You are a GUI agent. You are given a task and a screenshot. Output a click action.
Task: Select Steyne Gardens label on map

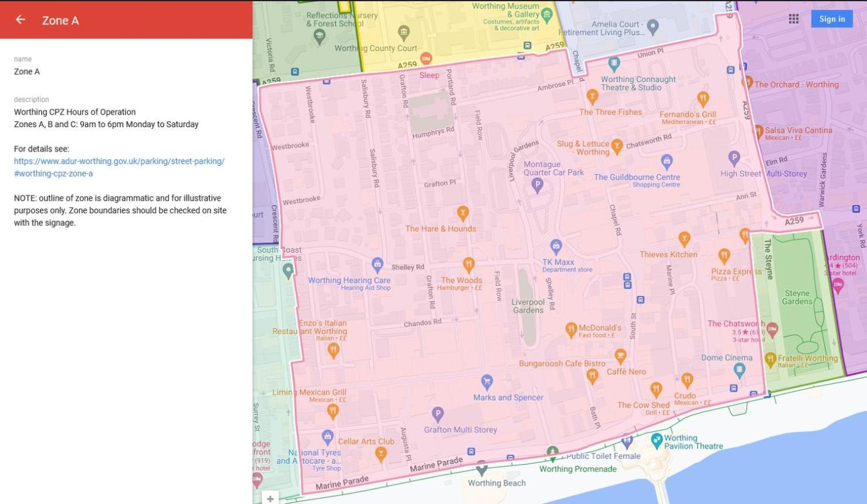coord(797,297)
